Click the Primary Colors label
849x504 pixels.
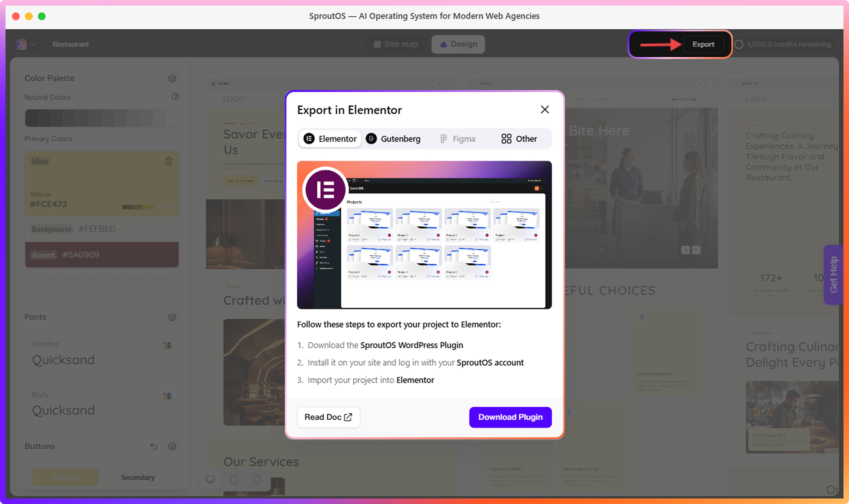tap(48, 139)
